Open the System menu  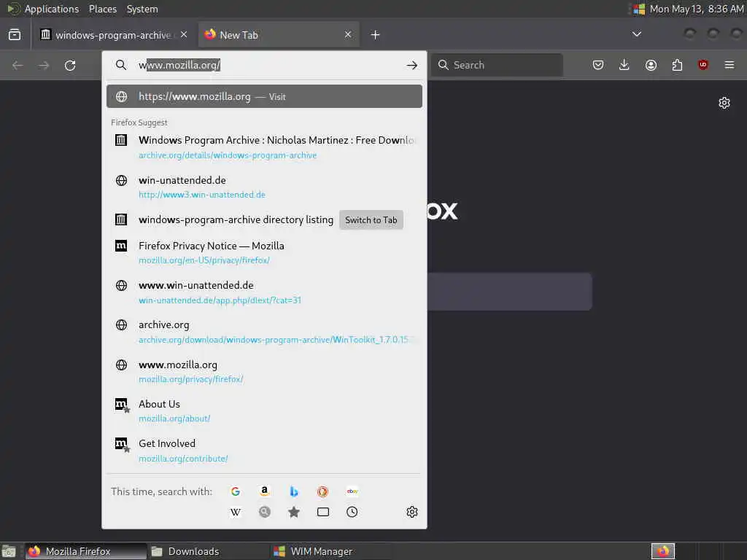[142, 9]
